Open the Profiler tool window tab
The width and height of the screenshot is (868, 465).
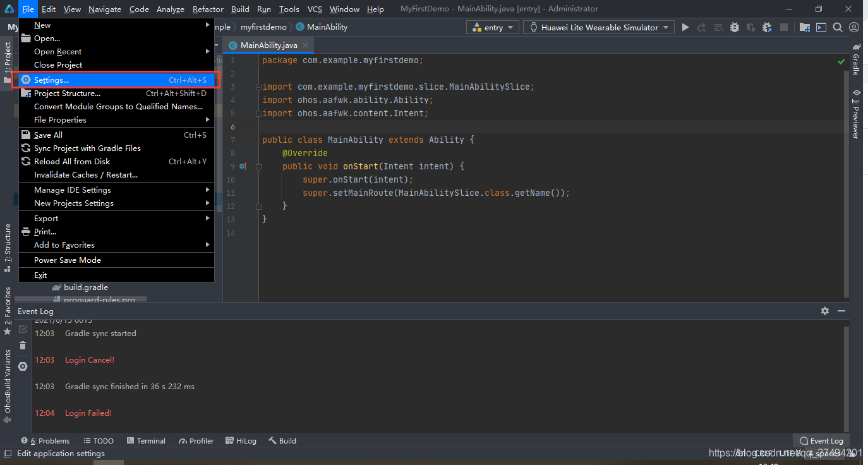[196, 441]
